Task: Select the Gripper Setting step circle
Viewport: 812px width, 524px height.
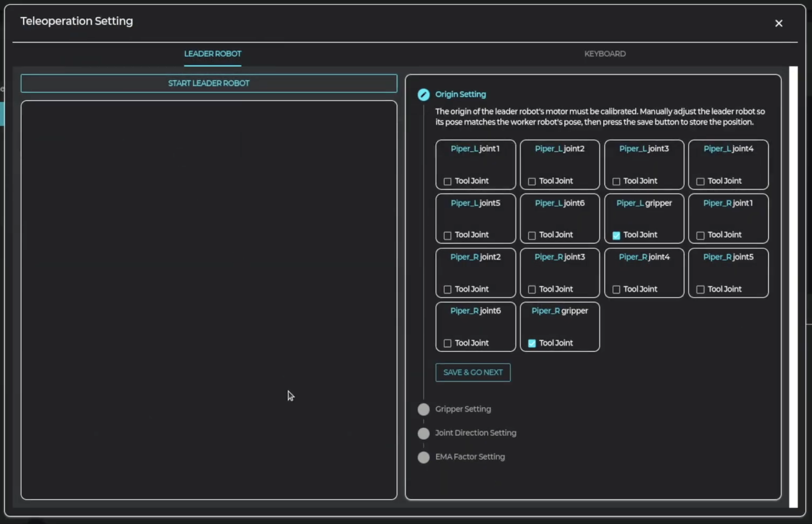Action: click(x=423, y=409)
